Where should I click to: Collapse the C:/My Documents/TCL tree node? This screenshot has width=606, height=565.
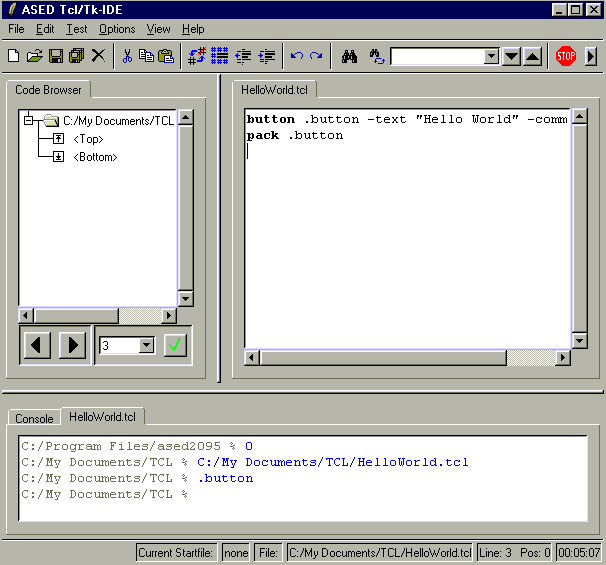tap(28, 120)
